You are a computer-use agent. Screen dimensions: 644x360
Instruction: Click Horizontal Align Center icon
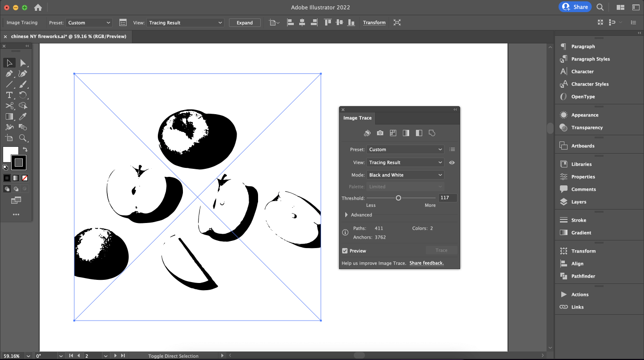click(302, 22)
